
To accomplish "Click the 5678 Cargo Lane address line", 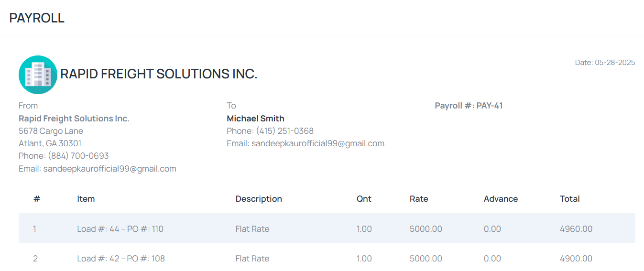I will (51, 131).
